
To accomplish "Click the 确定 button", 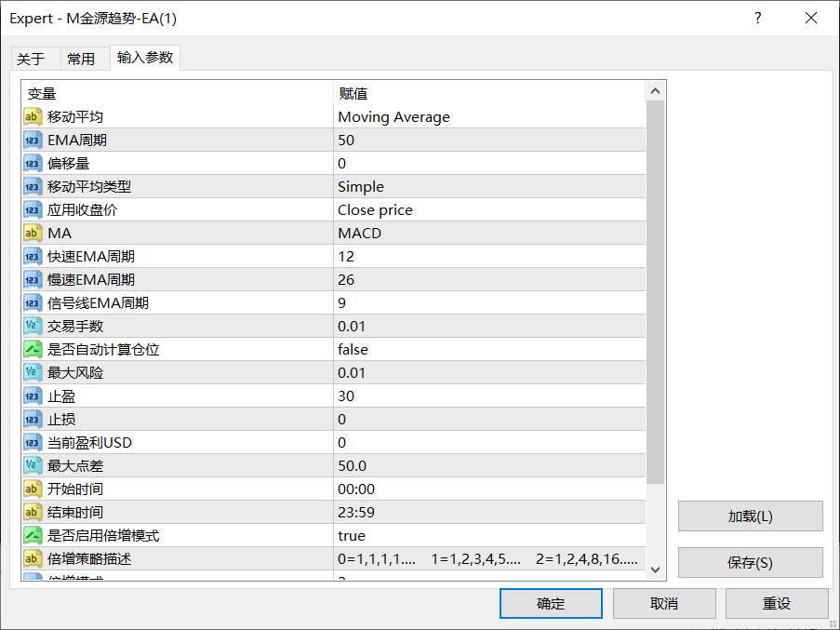I will click(x=551, y=603).
